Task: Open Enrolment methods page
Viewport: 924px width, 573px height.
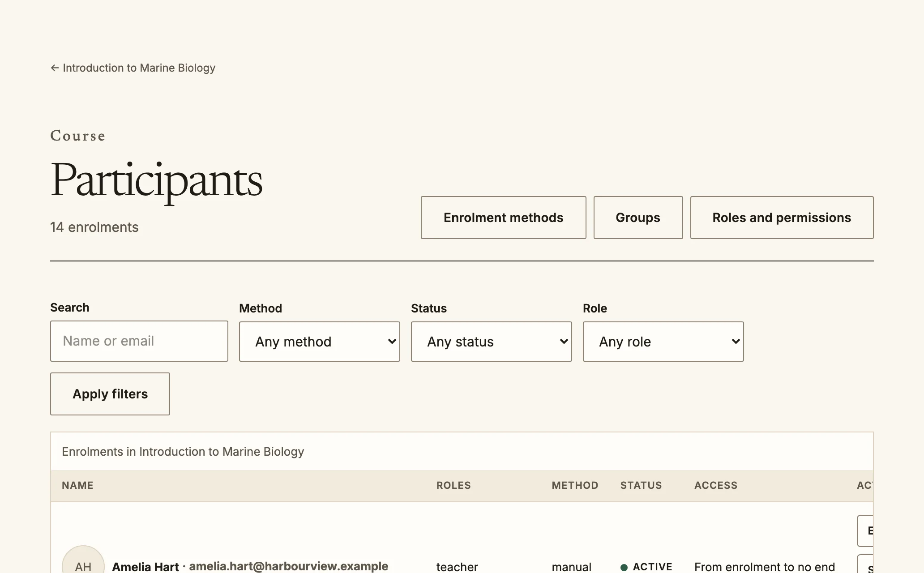Action: click(x=503, y=218)
